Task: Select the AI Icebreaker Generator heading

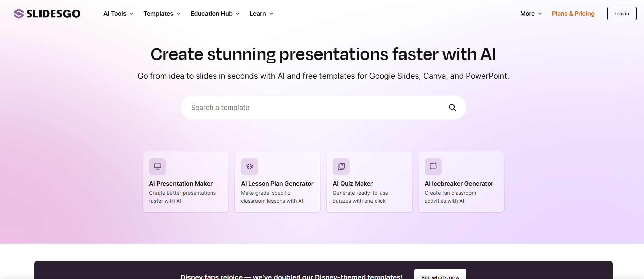Action: coord(459,184)
